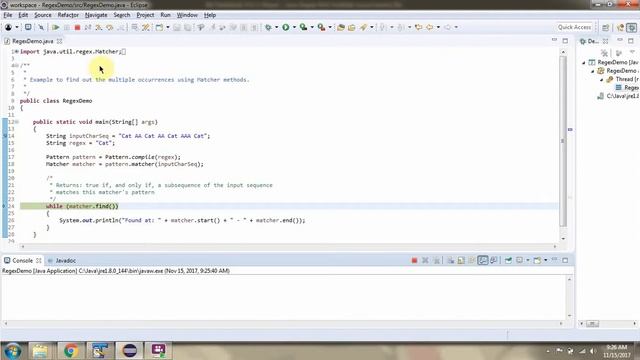
Task: Toggle Scroll Lock in Console toolbar
Action: pos(461,260)
